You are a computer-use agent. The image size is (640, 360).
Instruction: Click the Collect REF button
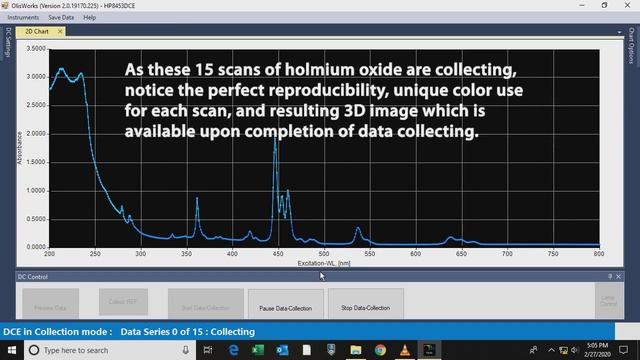[123, 302]
